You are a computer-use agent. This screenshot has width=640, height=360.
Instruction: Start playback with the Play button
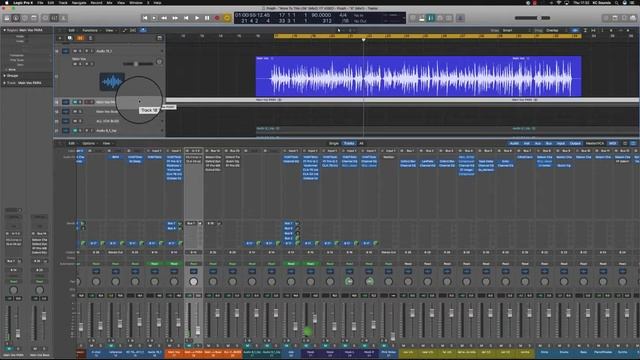197,18
